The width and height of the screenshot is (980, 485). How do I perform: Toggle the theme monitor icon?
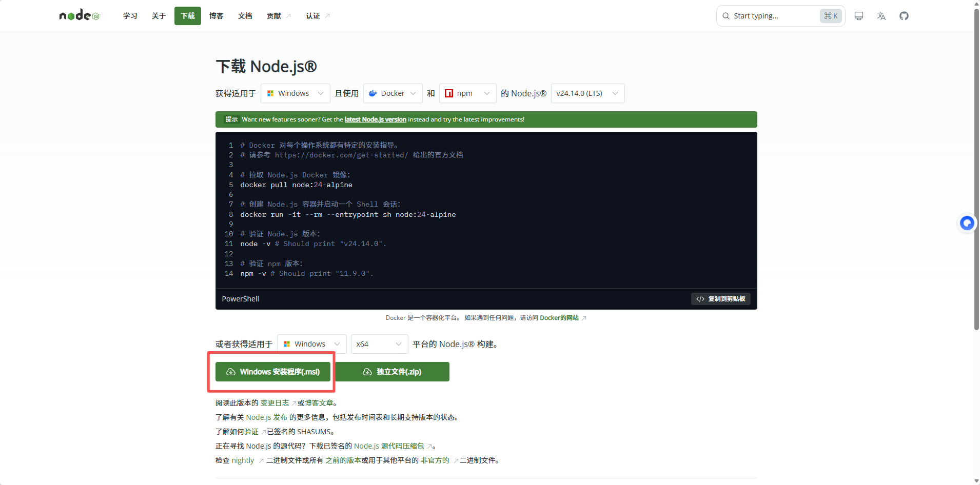[859, 16]
